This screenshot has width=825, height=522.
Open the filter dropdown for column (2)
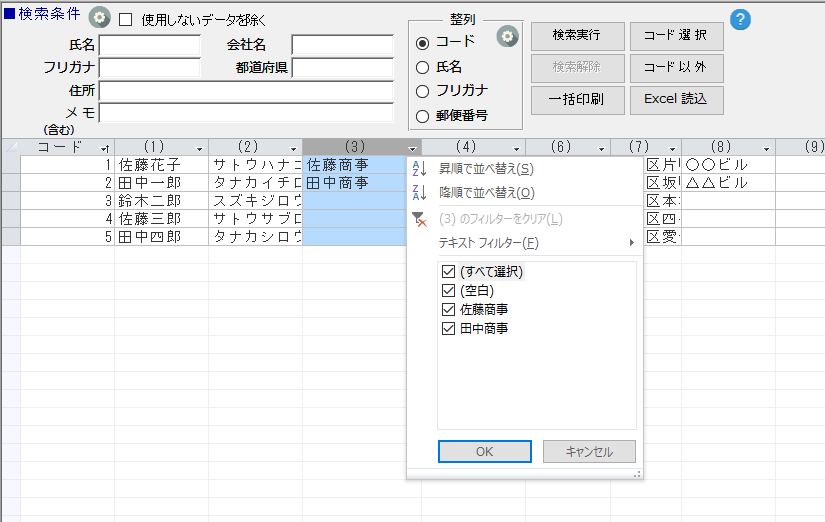pos(293,148)
